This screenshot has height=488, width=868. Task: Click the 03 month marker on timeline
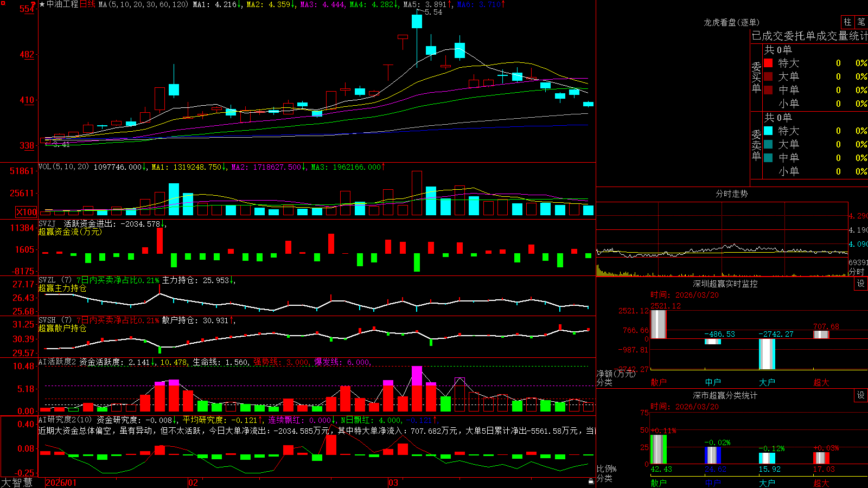(x=393, y=483)
